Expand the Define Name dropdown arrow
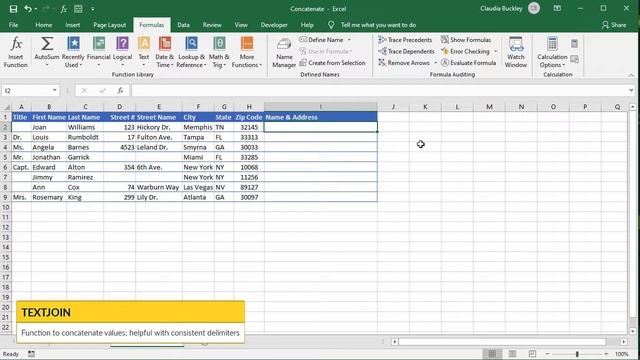Screen dimensions: 640x360 point(349,40)
